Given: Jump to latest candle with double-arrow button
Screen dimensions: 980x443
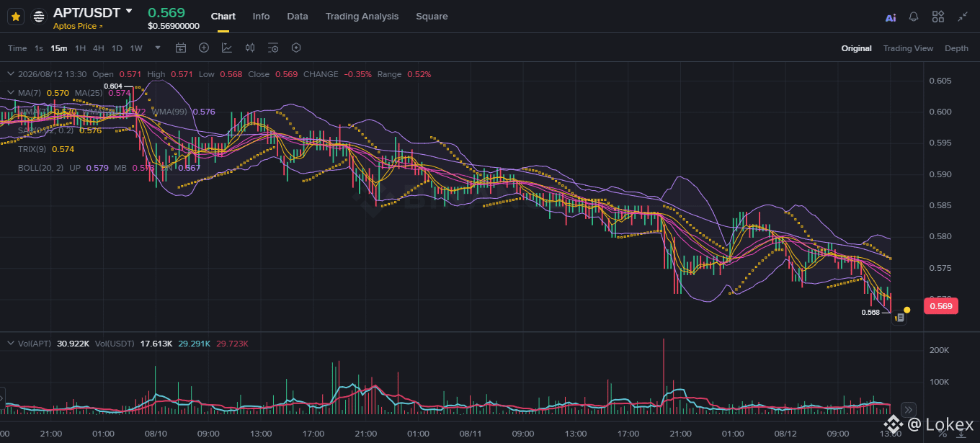Looking at the screenshot, I should pos(908,408).
